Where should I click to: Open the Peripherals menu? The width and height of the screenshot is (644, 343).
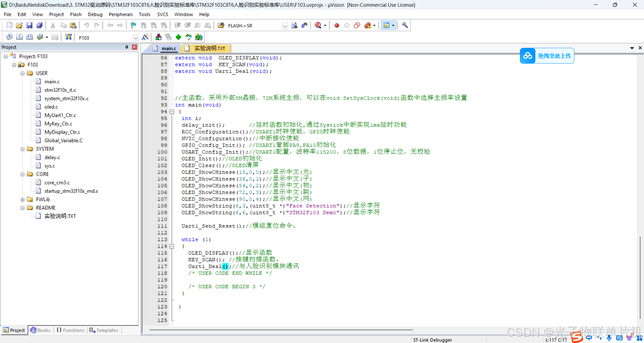[x=121, y=14]
